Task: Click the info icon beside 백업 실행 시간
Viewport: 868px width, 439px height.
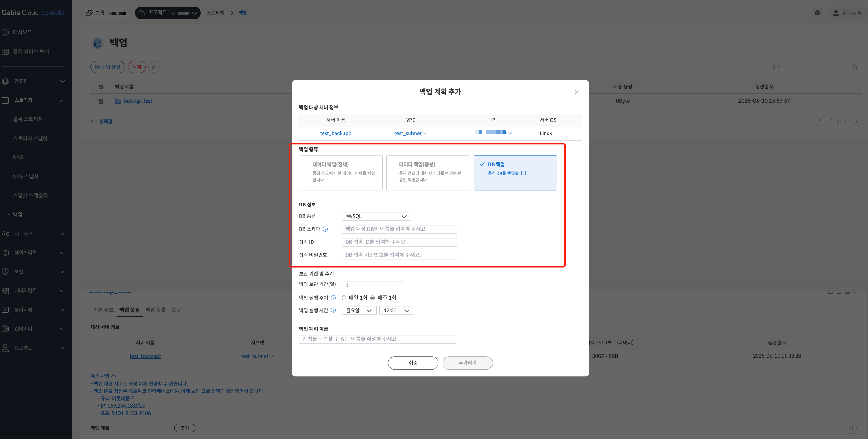Action: pyautogui.click(x=333, y=310)
